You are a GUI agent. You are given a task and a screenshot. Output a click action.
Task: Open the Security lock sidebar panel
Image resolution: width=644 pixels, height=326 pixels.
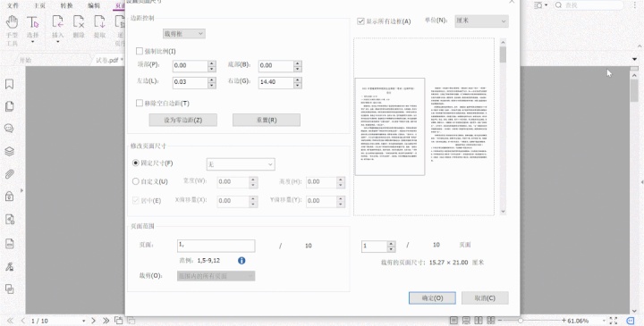(x=9, y=196)
